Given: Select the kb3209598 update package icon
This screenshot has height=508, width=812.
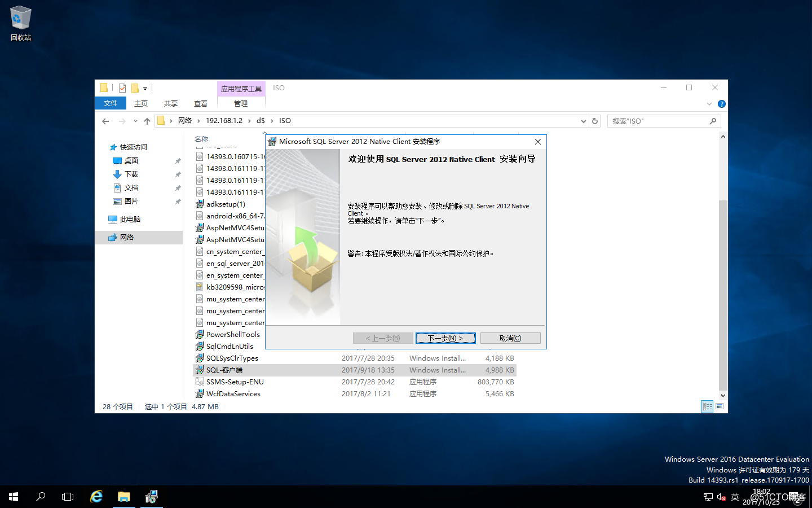Looking at the screenshot, I should click(200, 287).
